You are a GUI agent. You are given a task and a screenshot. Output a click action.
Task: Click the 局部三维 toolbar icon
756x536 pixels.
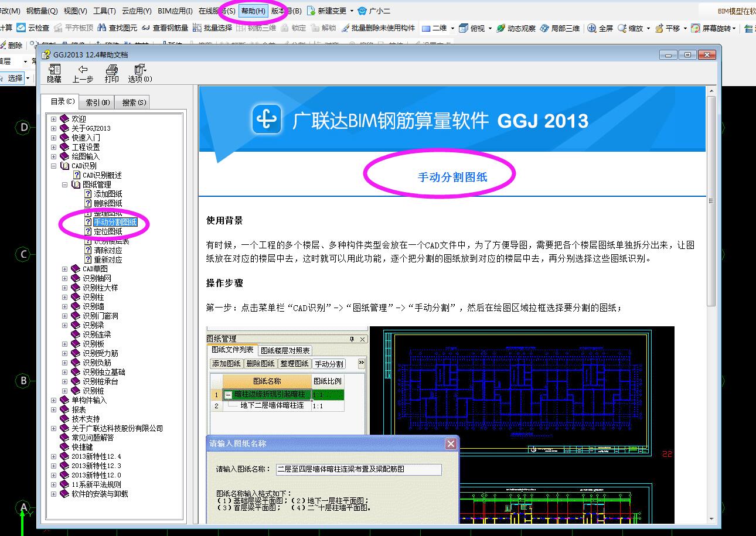coord(544,28)
